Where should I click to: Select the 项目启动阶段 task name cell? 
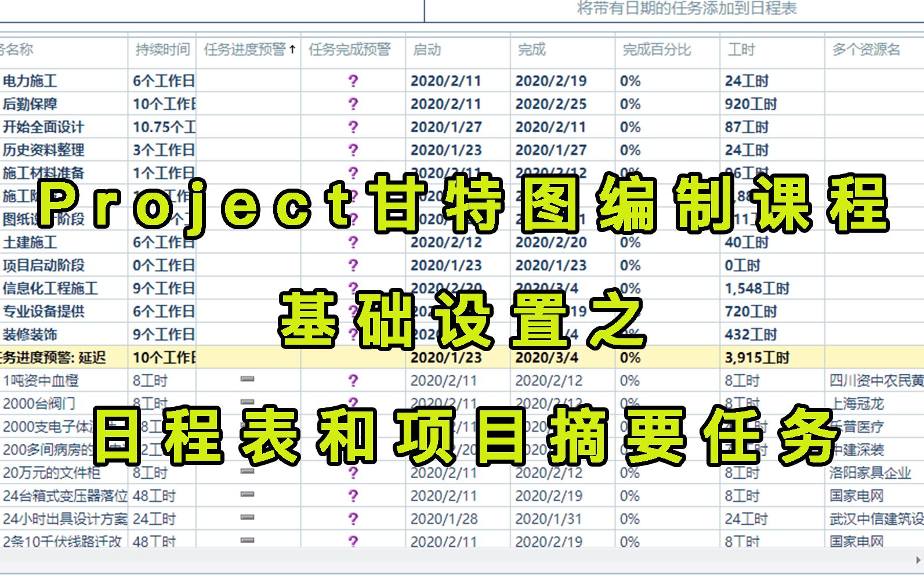64,265
